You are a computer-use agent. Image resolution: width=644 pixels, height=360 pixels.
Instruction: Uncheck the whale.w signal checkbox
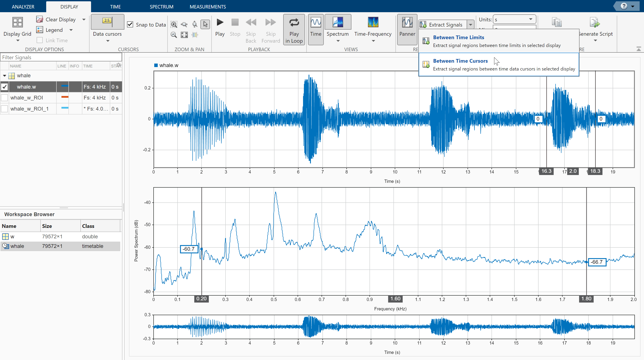[x=5, y=87]
